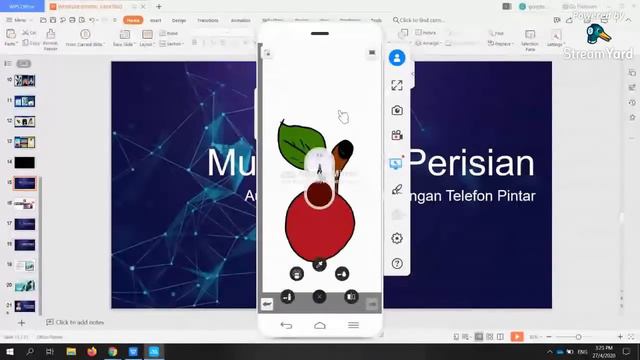Viewport: 640px width, 360px height.
Task: Tap the brush tool box at the phone's bottom left
Action: [267, 304]
